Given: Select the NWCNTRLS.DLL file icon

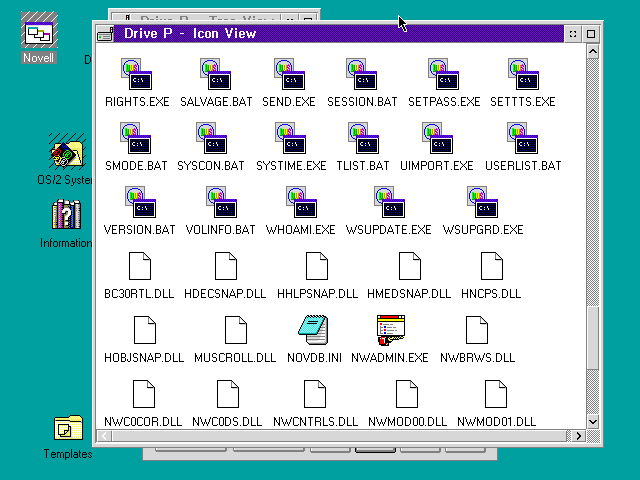Looking at the screenshot, I should pyautogui.click(x=315, y=394).
